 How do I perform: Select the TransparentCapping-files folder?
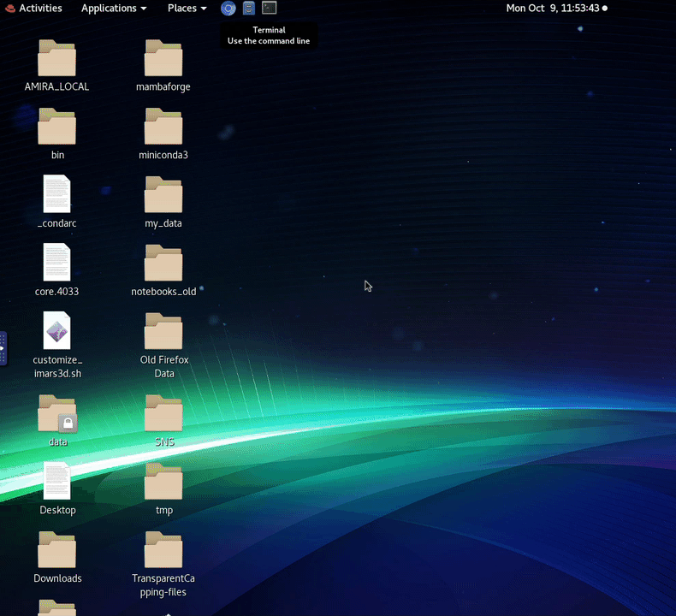[163, 550]
